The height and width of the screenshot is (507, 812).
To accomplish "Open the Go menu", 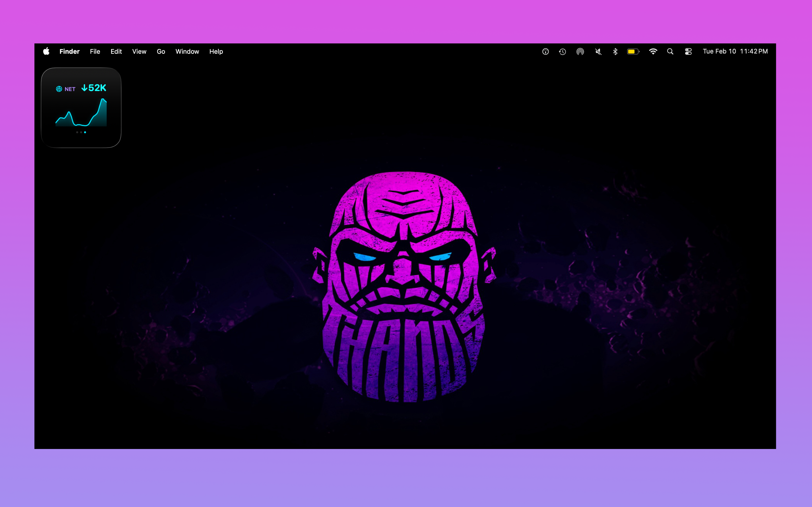I will coord(161,51).
